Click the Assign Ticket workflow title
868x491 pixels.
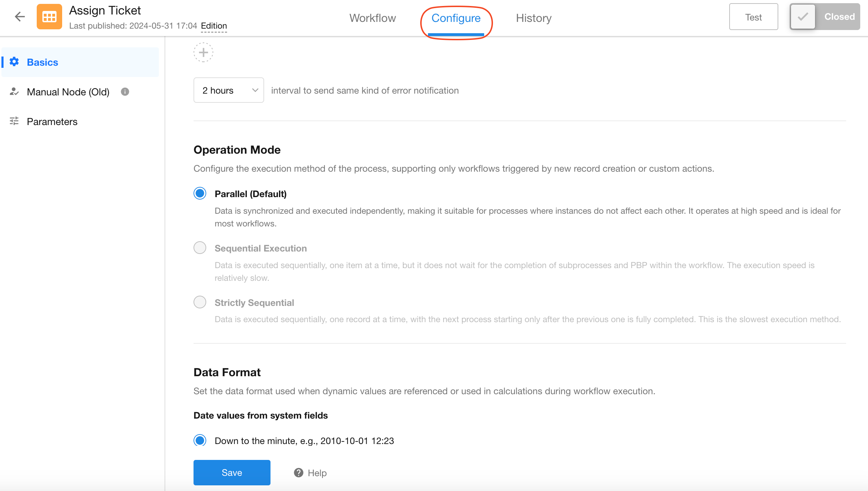point(105,11)
